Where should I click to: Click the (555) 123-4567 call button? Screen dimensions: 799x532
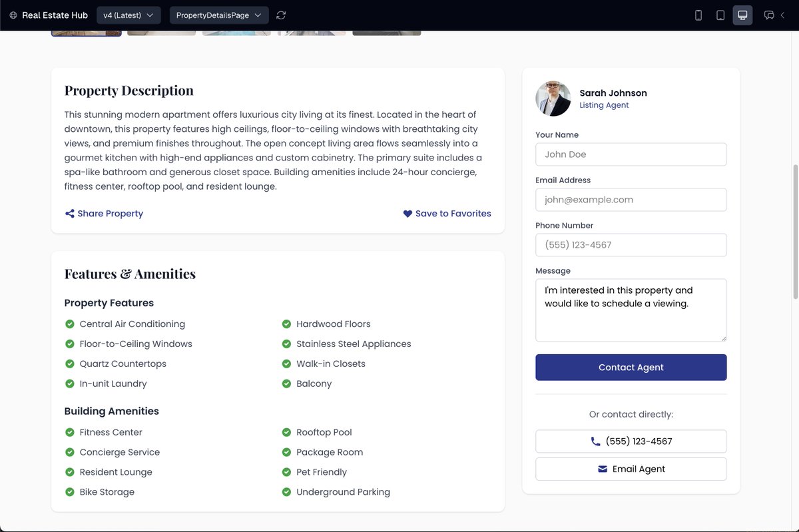[x=631, y=441]
